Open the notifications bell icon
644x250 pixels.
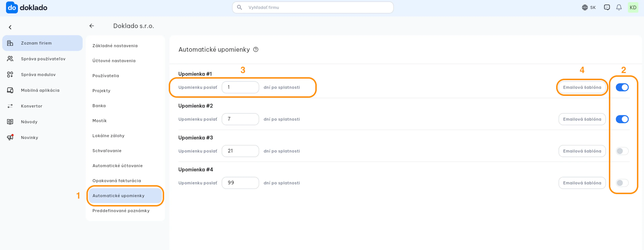pyautogui.click(x=619, y=8)
